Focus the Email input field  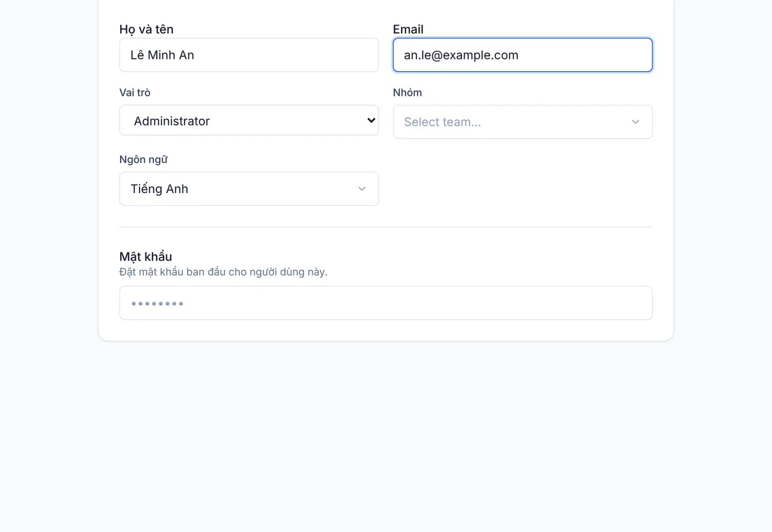(x=522, y=55)
